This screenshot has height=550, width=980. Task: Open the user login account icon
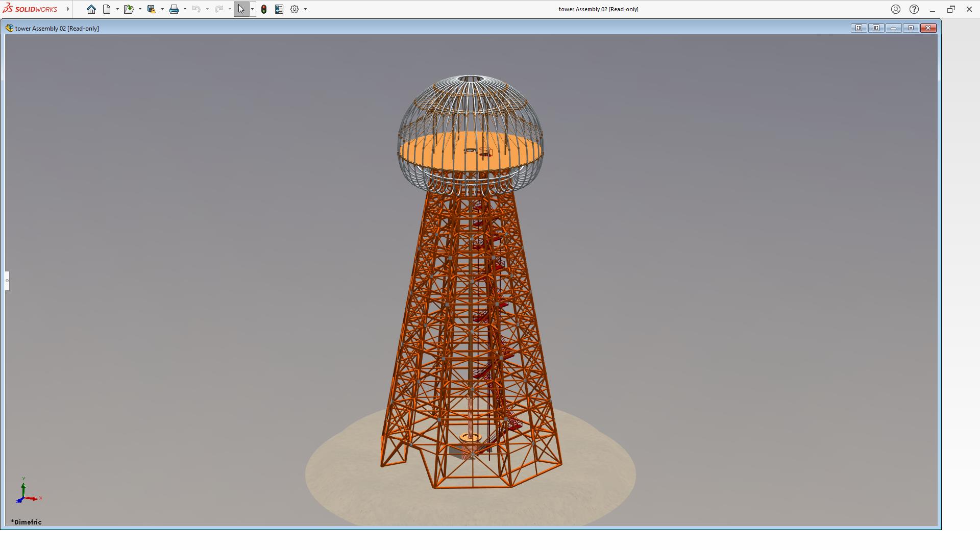pos(896,9)
